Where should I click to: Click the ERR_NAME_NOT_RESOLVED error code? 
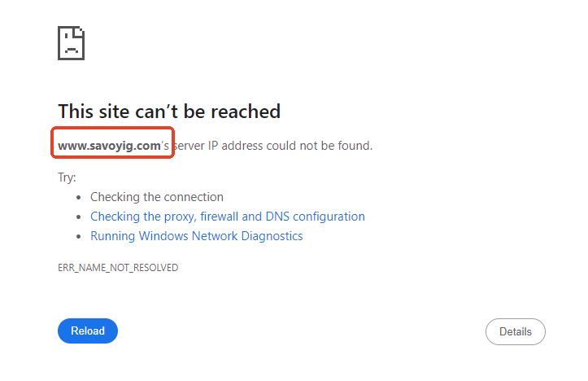click(118, 267)
